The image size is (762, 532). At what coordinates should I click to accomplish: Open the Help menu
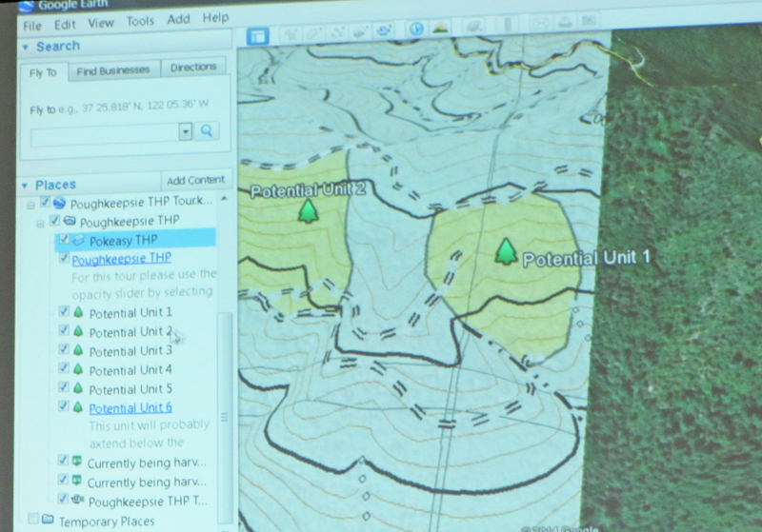215,18
